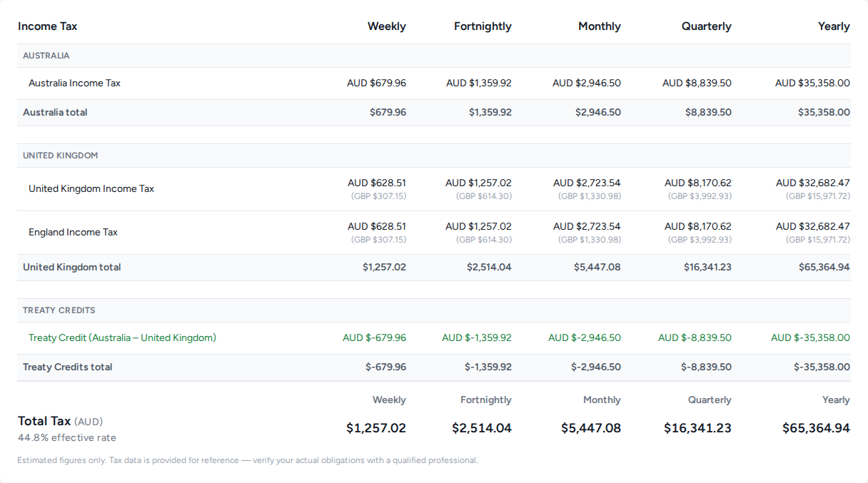Select the "Total Tax (AUD)" label
Viewport: 868px width, 483px height.
[x=61, y=422]
